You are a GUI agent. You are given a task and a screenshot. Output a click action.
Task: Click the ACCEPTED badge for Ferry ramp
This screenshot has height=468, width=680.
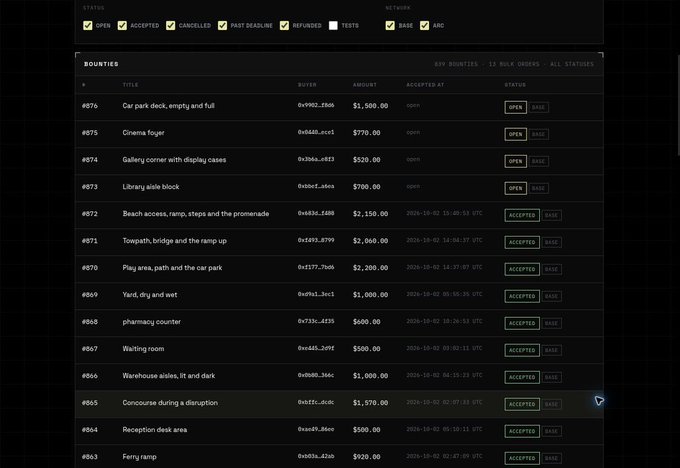coord(522,458)
